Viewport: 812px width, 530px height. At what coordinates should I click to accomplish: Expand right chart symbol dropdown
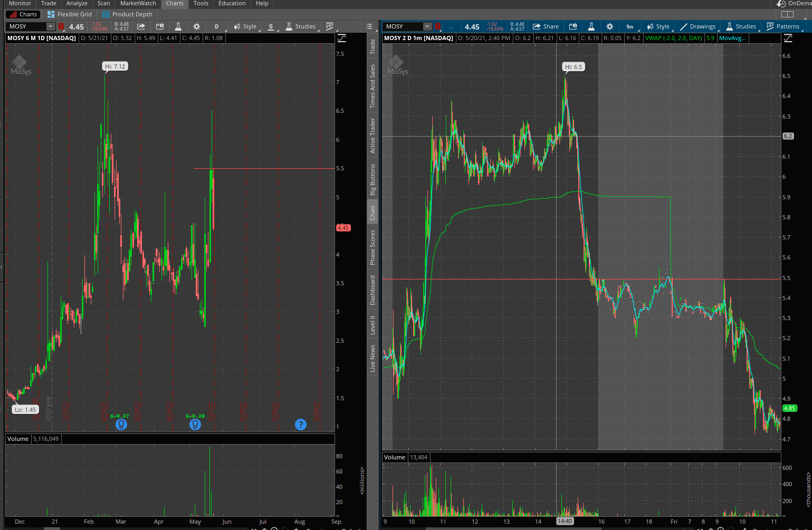click(427, 26)
